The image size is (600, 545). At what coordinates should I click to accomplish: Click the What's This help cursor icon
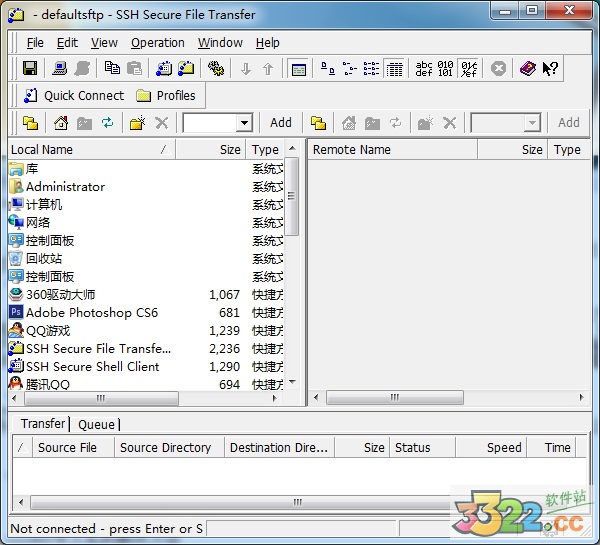(x=551, y=69)
